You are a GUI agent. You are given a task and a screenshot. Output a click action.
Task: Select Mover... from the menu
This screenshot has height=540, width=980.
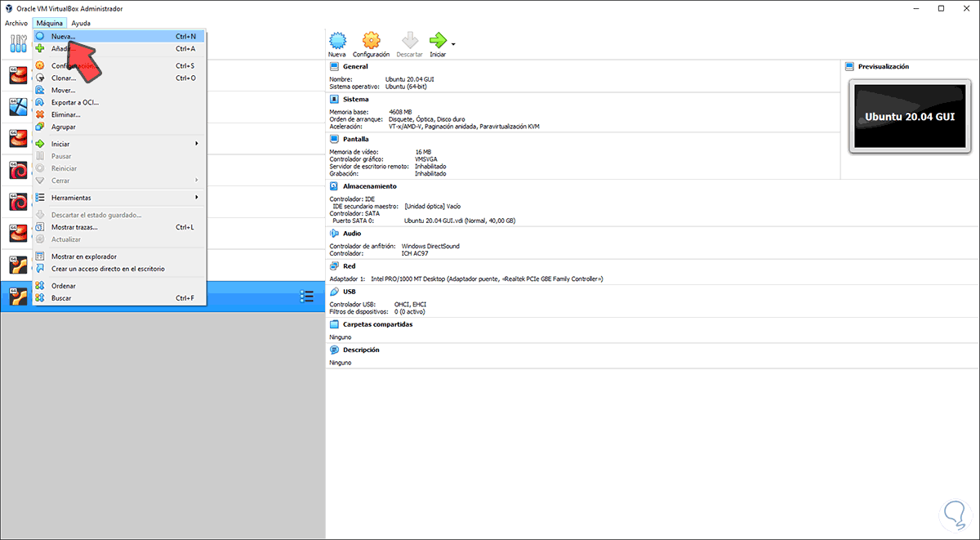point(119,91)
